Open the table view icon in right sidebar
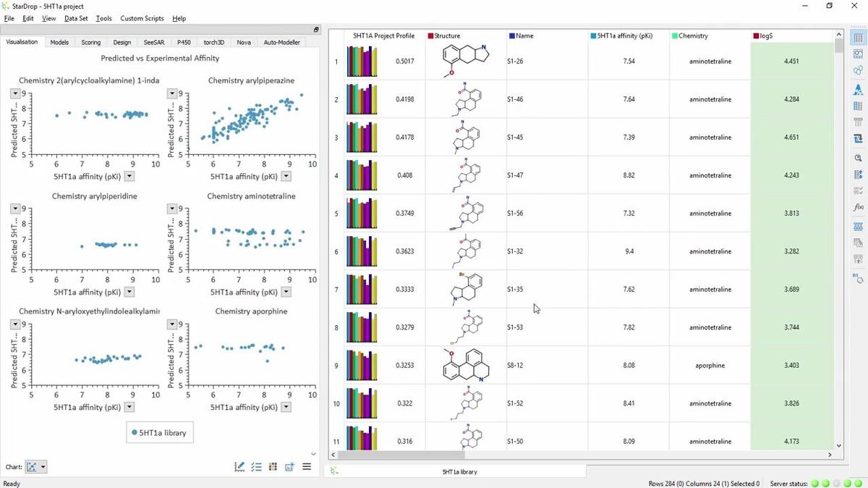Image resolution: width=868 pixels, height=488 pixels. pos(858,37)
